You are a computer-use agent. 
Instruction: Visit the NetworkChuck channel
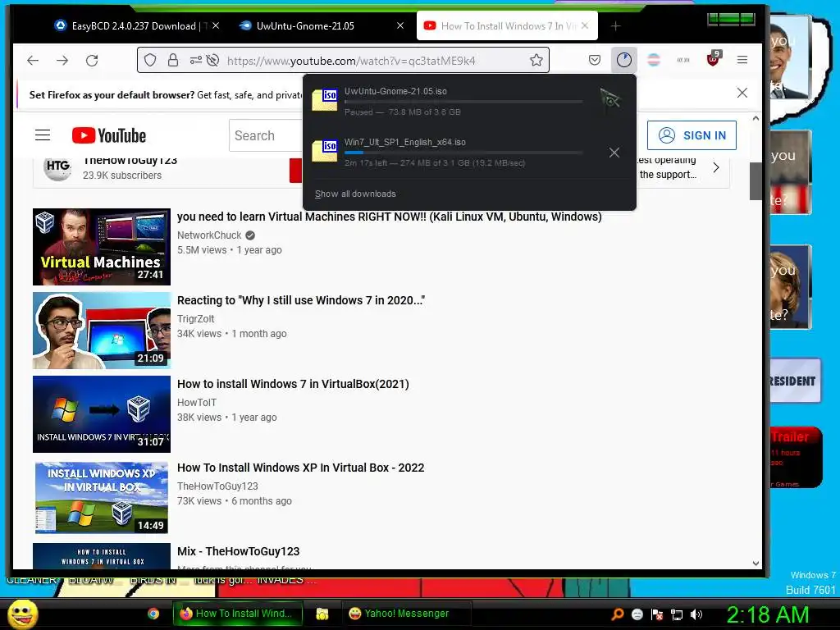tap(209, 235)
